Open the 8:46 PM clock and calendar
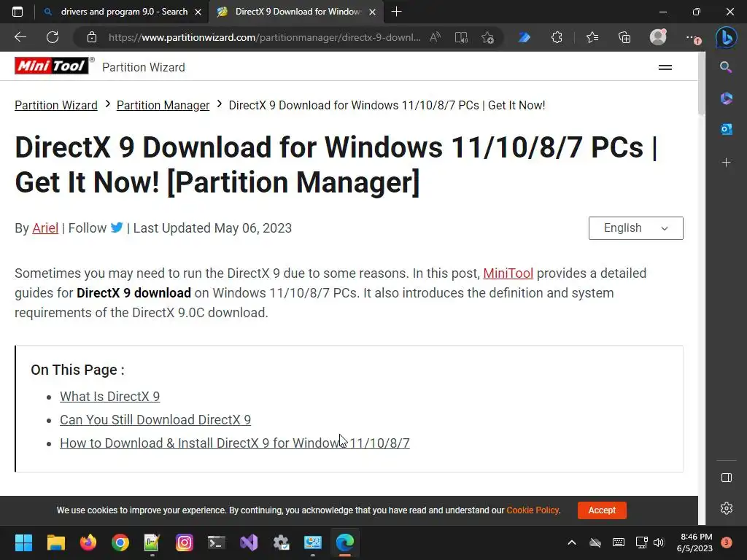This screenshot has width=747, height=560. (694, 542)
